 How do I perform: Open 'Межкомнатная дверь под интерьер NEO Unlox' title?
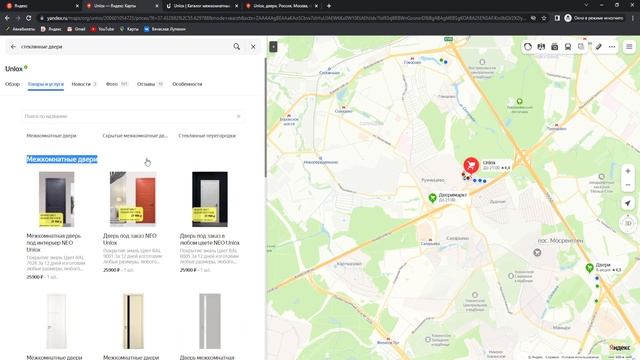[x=54, y=242]
